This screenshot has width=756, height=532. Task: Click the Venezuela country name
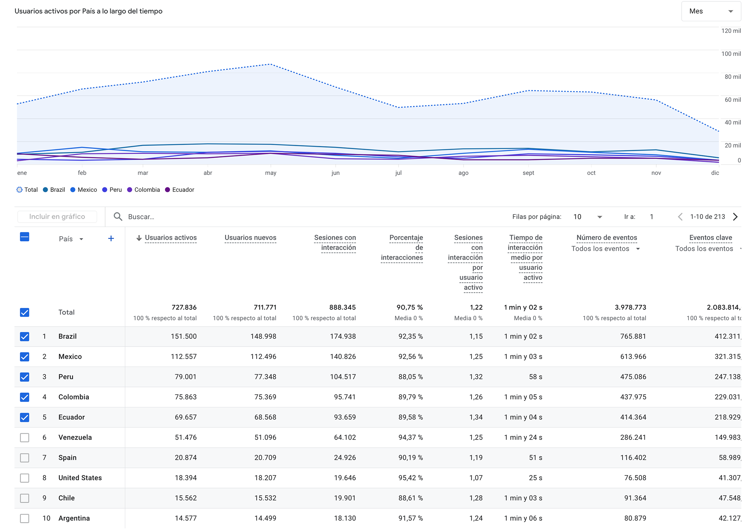[75, 437]
